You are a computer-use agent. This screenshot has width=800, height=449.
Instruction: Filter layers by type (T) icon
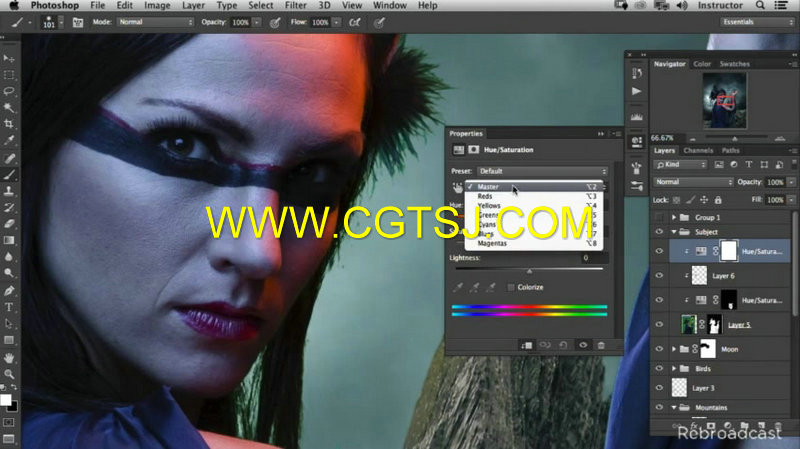(x=748, y=164)
